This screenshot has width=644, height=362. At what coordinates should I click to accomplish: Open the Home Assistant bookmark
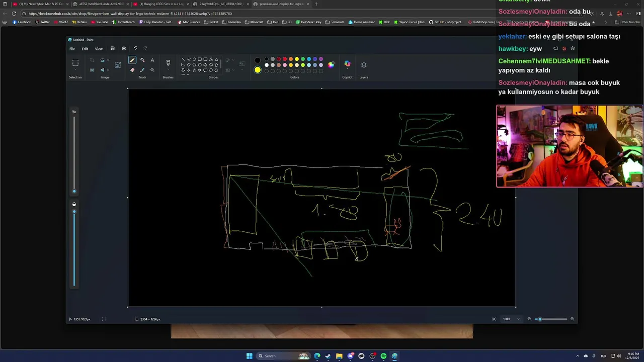pos(362,22)
